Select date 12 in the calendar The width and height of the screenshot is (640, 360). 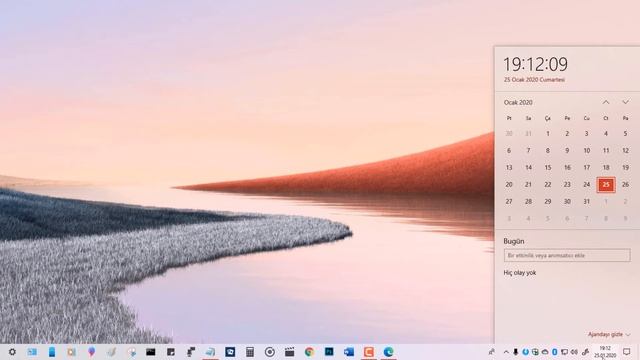point(625,151)
